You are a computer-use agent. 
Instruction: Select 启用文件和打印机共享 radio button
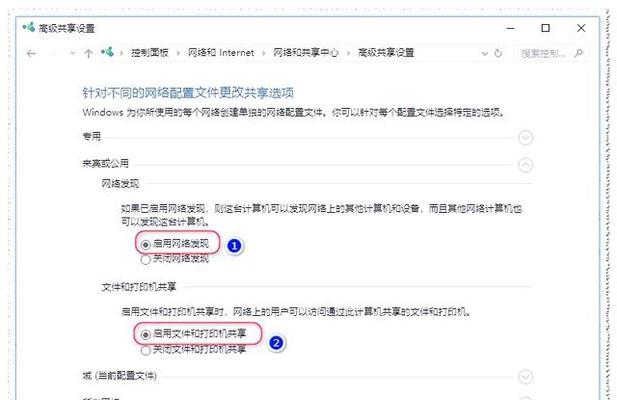pyautogui.click(x=146, y=334)
